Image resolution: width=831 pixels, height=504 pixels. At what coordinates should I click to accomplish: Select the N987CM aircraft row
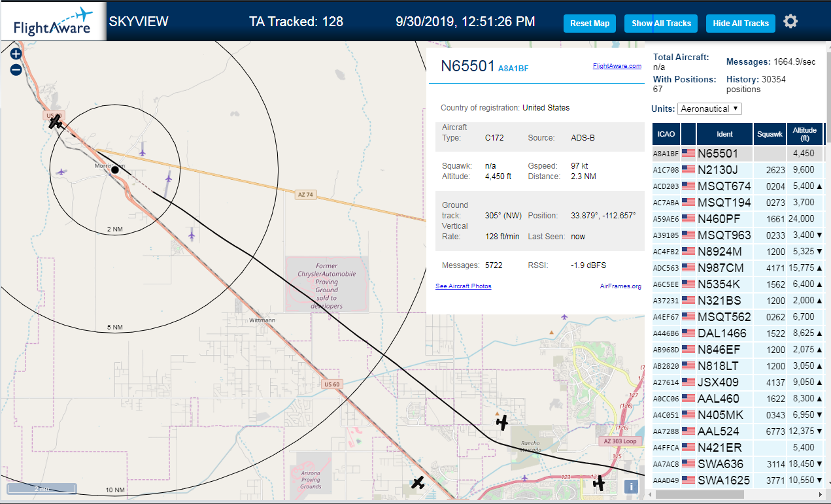(x=738, y=268)
